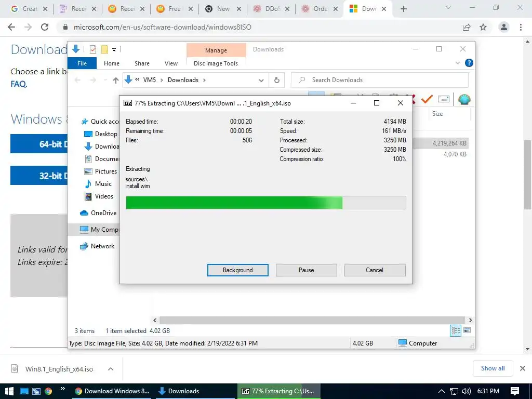
Task: Click the Manage contextual tab header
Action: [x=216, y=50]
